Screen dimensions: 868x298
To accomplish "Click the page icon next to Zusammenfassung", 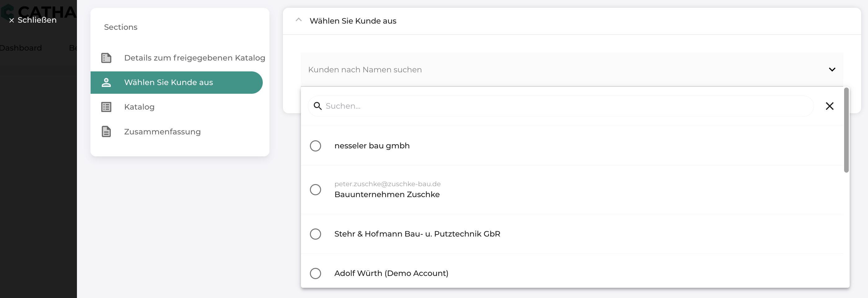I will [x=106, y=132].
